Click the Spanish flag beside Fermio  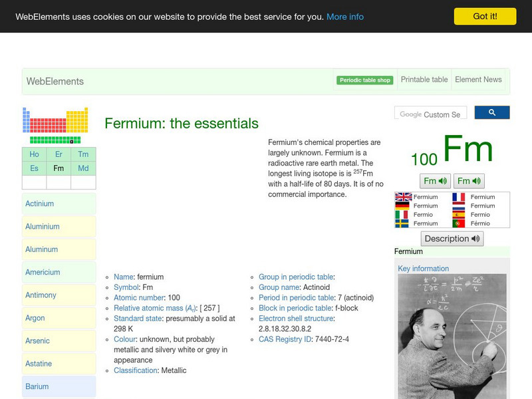pyautogui.click(x=459, y=215)
